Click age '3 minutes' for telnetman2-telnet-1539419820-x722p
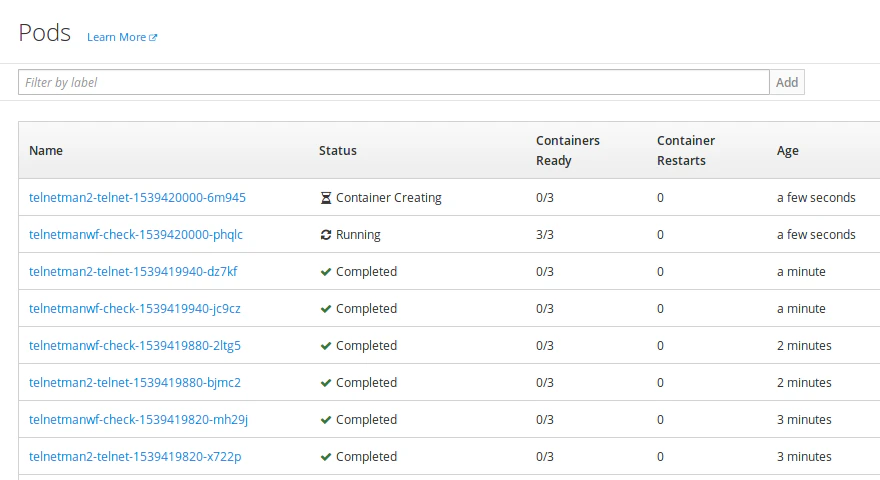This screenshot has height=480, width=880. (804, 457)
